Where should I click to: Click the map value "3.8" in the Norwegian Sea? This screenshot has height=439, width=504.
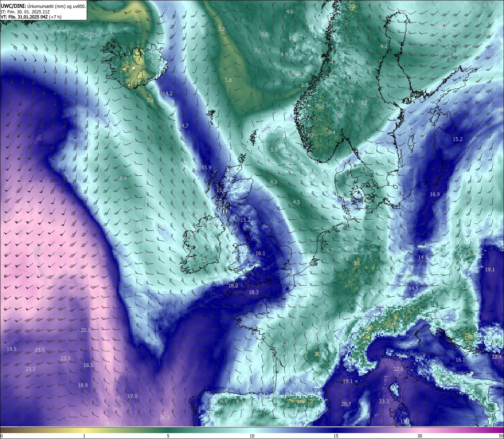(x=228, y=80)
